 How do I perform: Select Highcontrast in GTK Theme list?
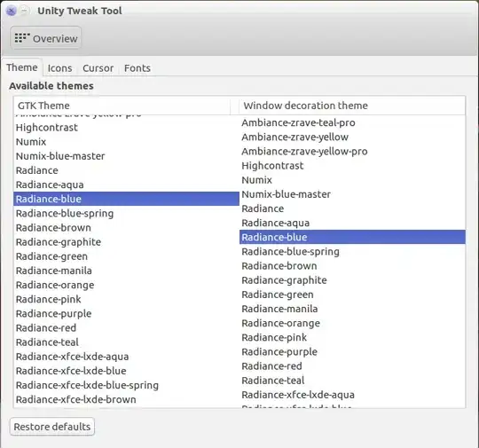(127, 128)
